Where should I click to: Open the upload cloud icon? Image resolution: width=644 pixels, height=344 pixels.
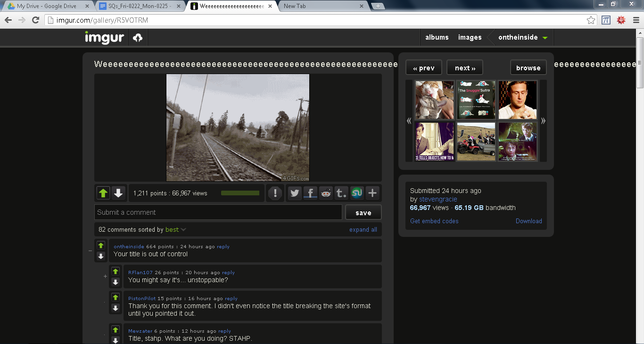(x=138, y=38)
